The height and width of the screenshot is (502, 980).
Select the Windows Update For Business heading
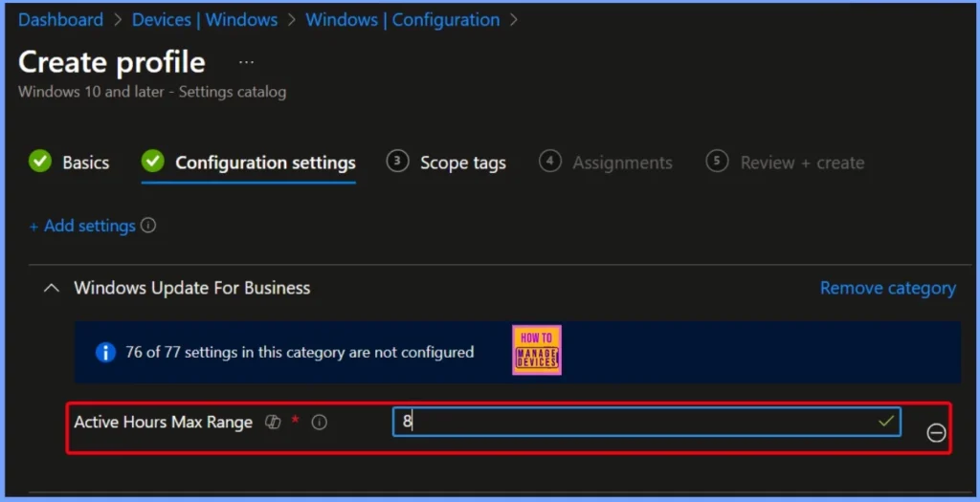(191, 288)
